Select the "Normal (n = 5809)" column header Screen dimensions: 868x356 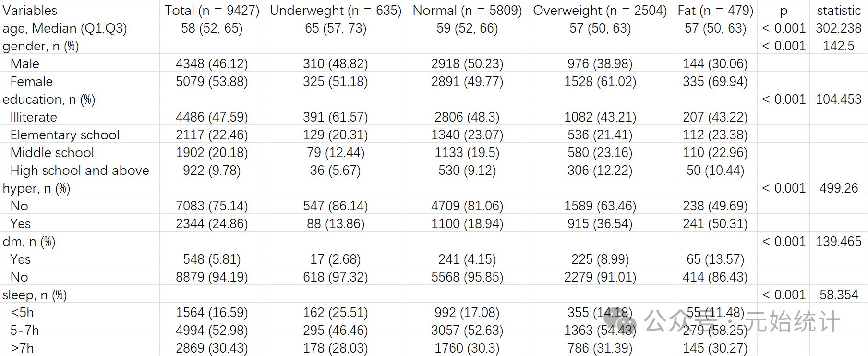coord(467,10)
